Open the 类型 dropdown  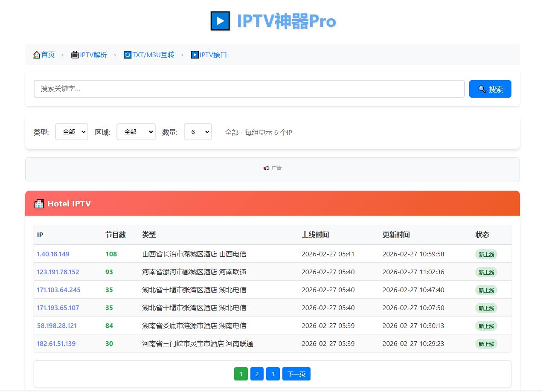click(x=72, y=132)
